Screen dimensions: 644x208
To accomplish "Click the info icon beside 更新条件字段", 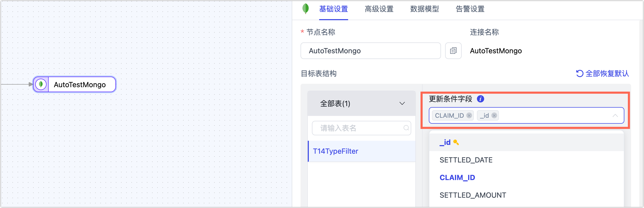I will coord(481,99).
